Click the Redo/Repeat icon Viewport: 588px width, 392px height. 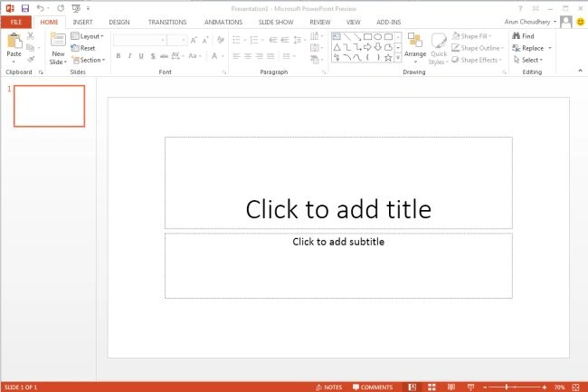[61, 8]
